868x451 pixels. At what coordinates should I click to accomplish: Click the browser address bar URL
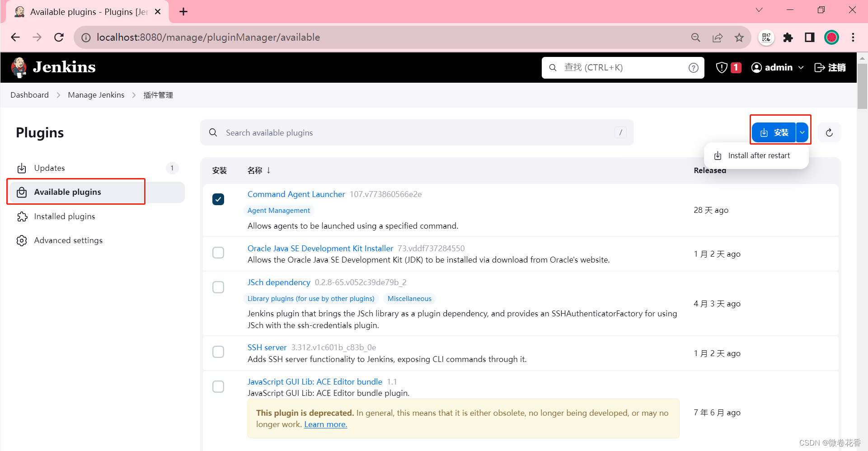tap(208, 38)
